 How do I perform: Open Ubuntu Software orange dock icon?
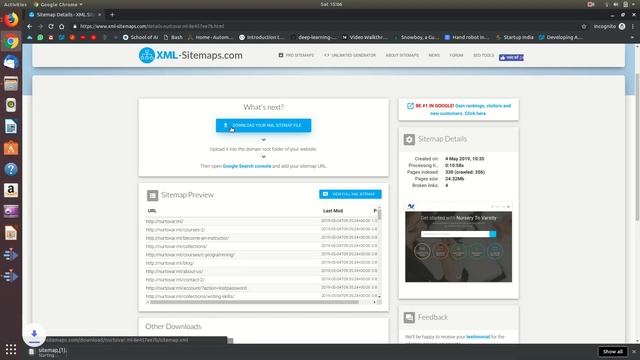pos(11,148)
